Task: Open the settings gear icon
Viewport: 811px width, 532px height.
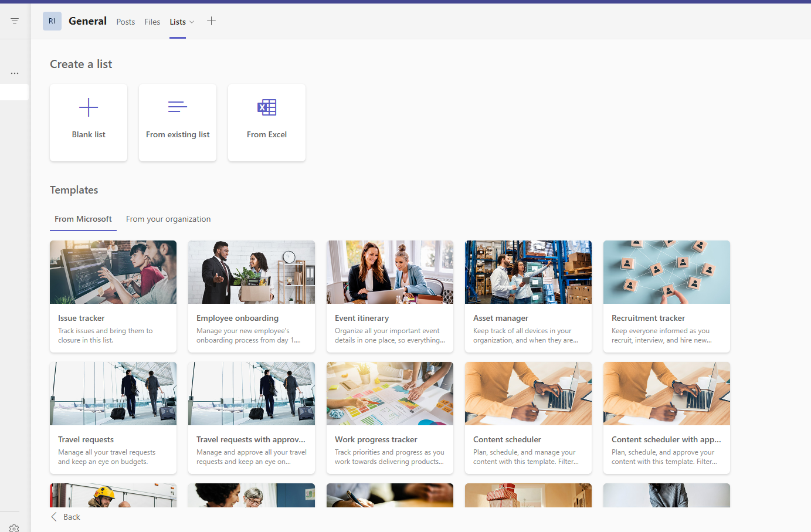Action: 15,528
